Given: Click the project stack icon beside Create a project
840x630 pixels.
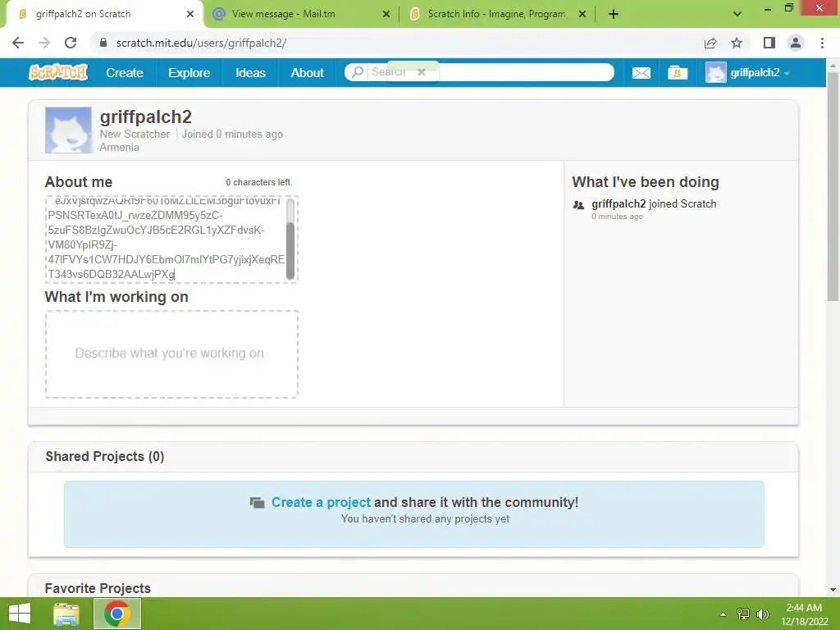Looking at the screenshot, I should pos(257,503).
